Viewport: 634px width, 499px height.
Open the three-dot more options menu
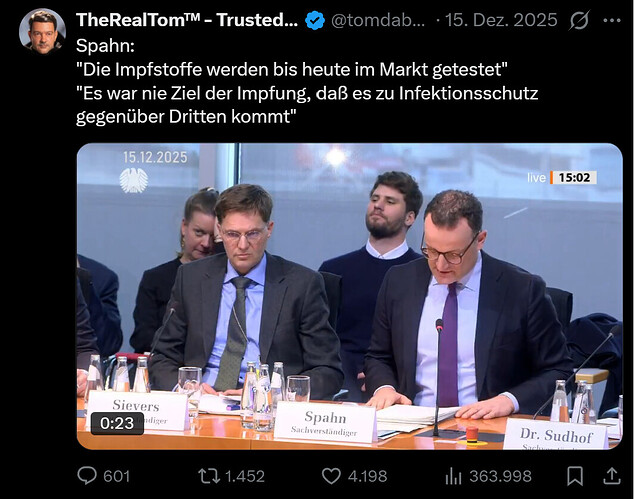tap(613, 20)
